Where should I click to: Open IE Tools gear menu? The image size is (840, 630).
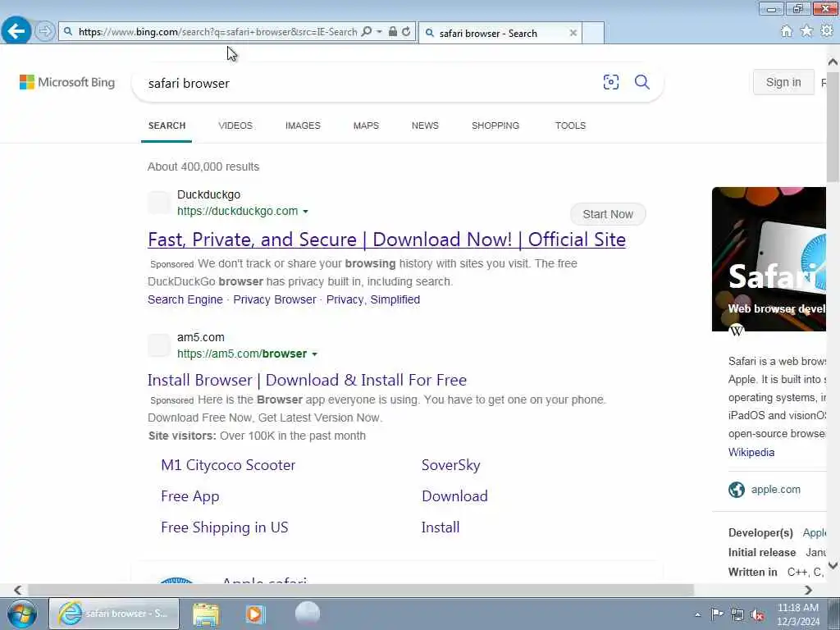coord(827,31)
